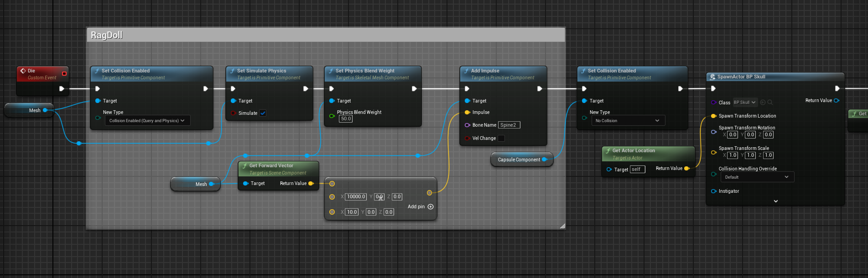Viewport: 868px width, 278px height.
Task: Click the Return Value pin on SpawnActor BP Skull
Action: tap(837, 101)
